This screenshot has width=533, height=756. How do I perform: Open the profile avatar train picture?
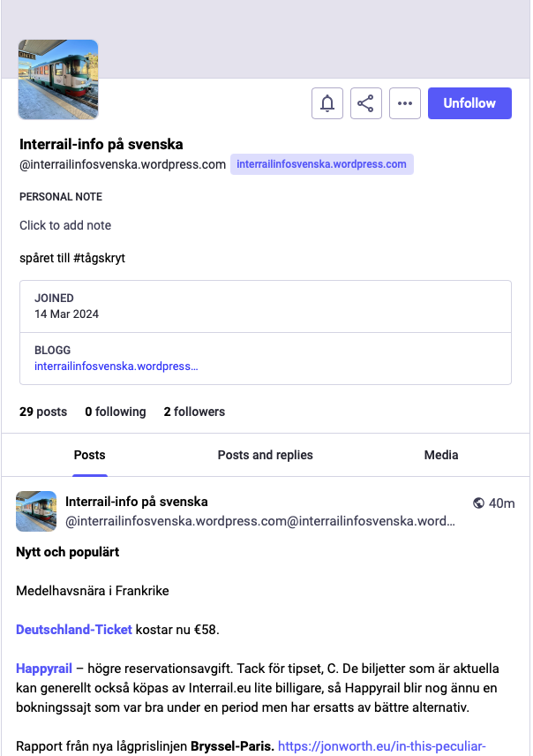pyautogui.click(x=58, y=79)
